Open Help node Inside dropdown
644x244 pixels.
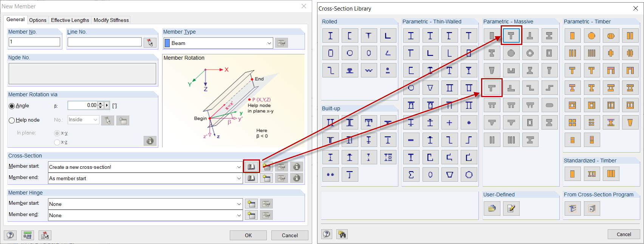click(96, 120)
